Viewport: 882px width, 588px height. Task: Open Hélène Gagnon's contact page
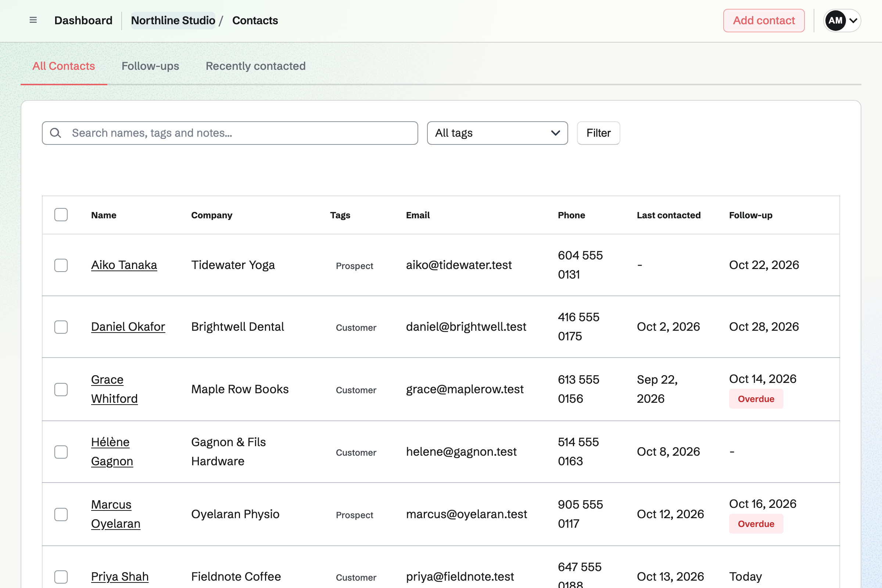(112, 452)
